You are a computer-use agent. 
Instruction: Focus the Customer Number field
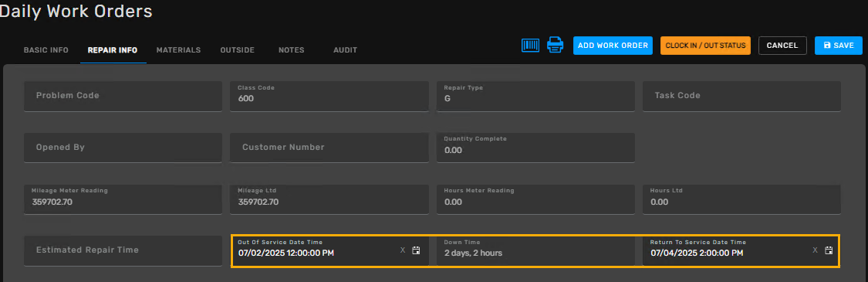click(x=329, y=148)
